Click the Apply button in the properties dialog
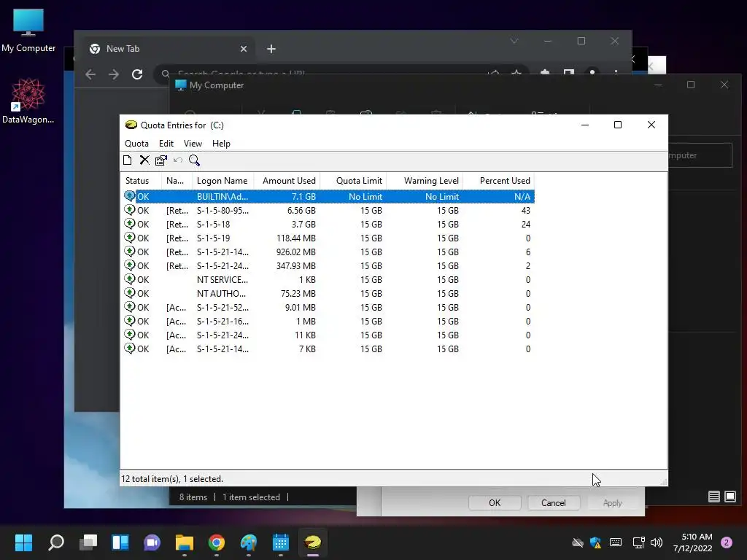Screen dimensions: 747x560 pos(612,503)
